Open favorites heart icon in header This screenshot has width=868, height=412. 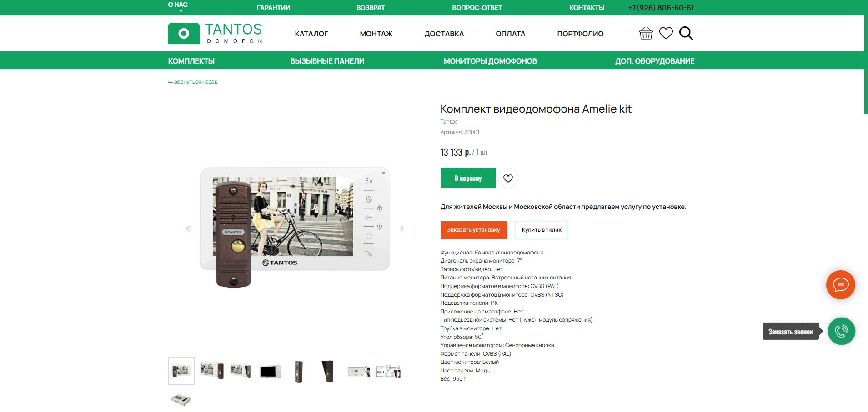click(x=666, y=33)
